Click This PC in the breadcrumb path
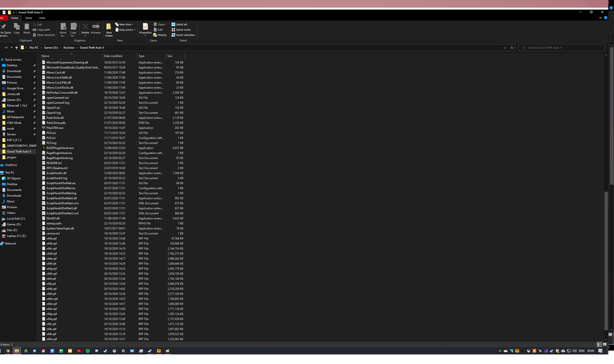This screenshot has width=614, height=364. coord(34,48)
